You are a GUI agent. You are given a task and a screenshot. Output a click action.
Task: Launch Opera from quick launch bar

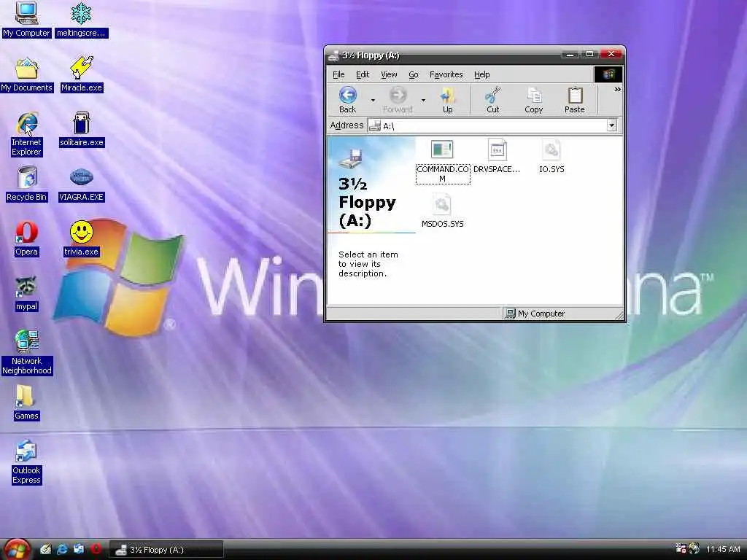click(x=96, y=549)
